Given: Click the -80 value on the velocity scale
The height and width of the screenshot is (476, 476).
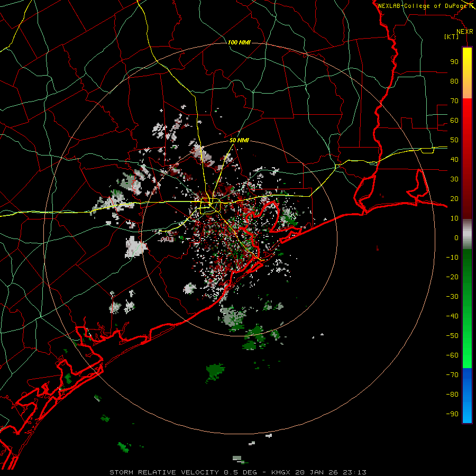Looking at the screenshot, I should (452, 395).
